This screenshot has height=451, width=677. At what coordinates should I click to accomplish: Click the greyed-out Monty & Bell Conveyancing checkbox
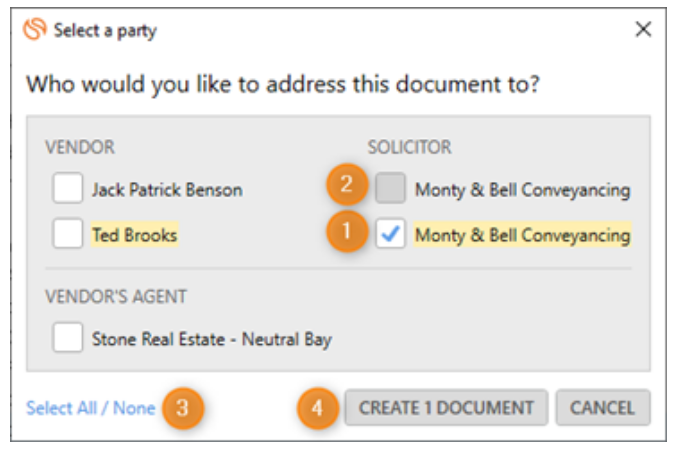pyautogui.click(x=390, y=188)
